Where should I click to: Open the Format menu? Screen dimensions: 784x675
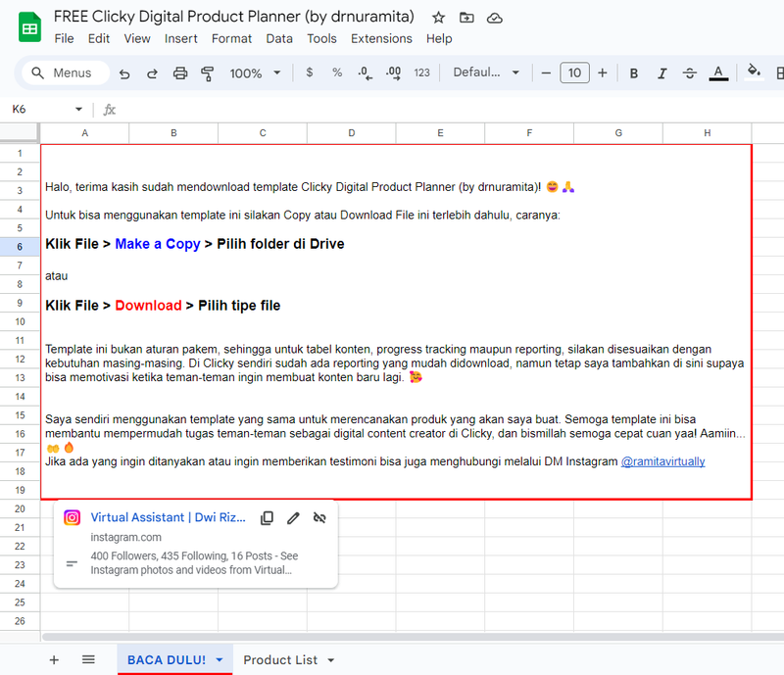click(x=231, y=39)
